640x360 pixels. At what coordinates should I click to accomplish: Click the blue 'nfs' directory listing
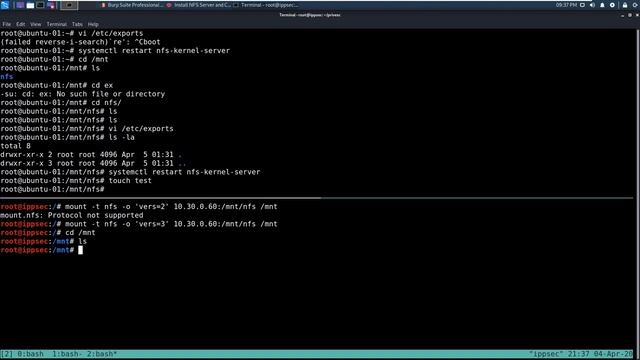[x=7, y=77]
